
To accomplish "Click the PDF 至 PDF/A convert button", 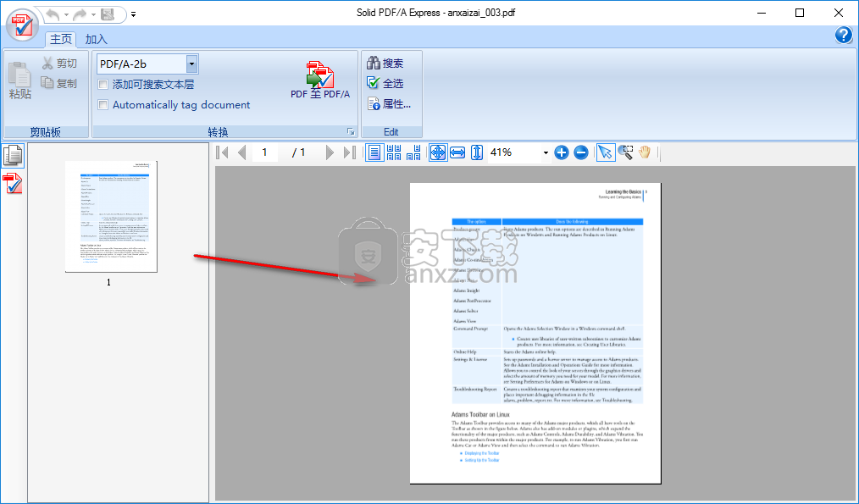I will pos(320,80).
